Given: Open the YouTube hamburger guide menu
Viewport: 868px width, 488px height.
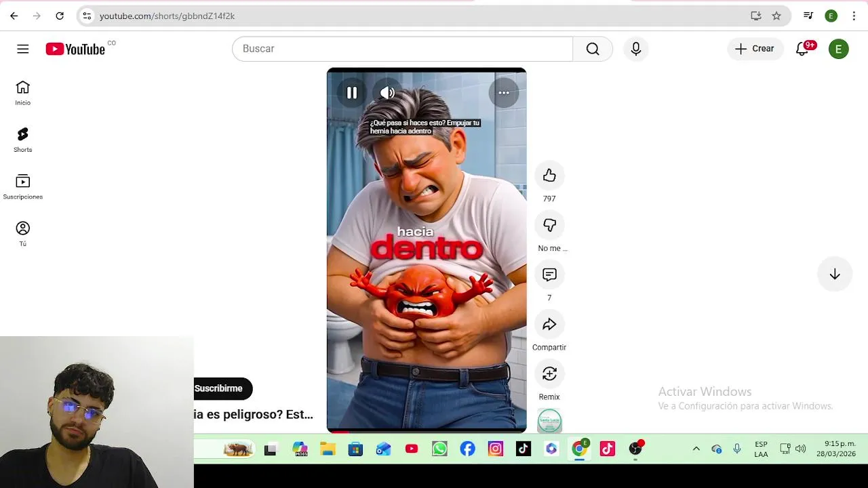Looking at the screenshot, I should tap(23, 49).
